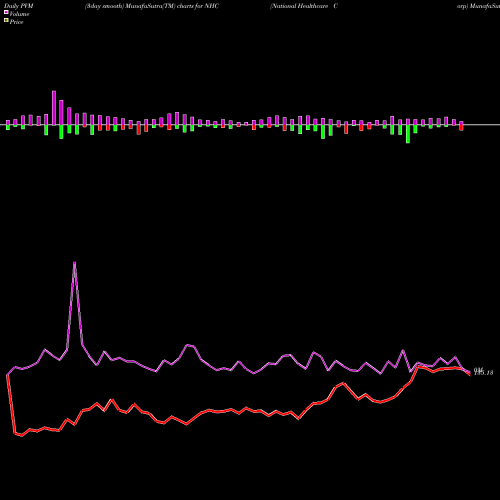Click the 135.13 price value label
Screen dimensions: 500x500
pyautogui.click(x=483, y=373)
